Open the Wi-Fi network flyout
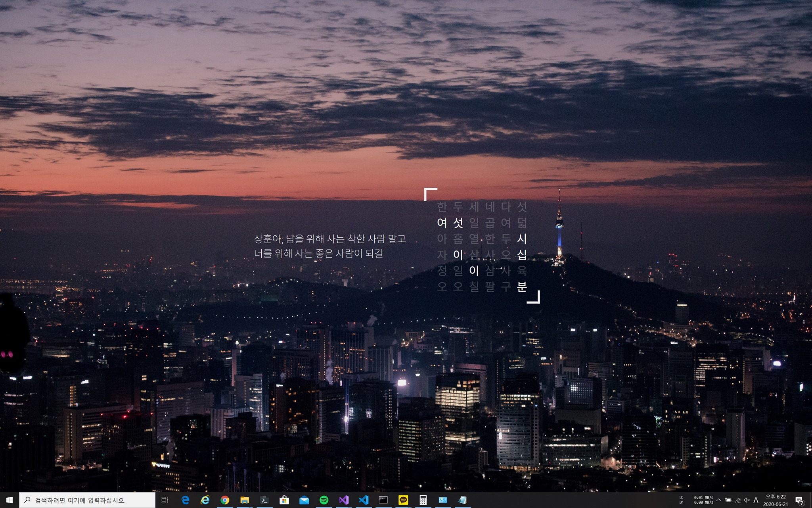The width and height of the screenshot is (812, 508). [x=738, y=500]
